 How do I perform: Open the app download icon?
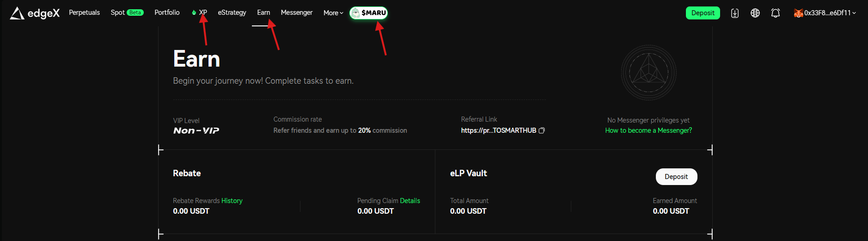point(734,13)
